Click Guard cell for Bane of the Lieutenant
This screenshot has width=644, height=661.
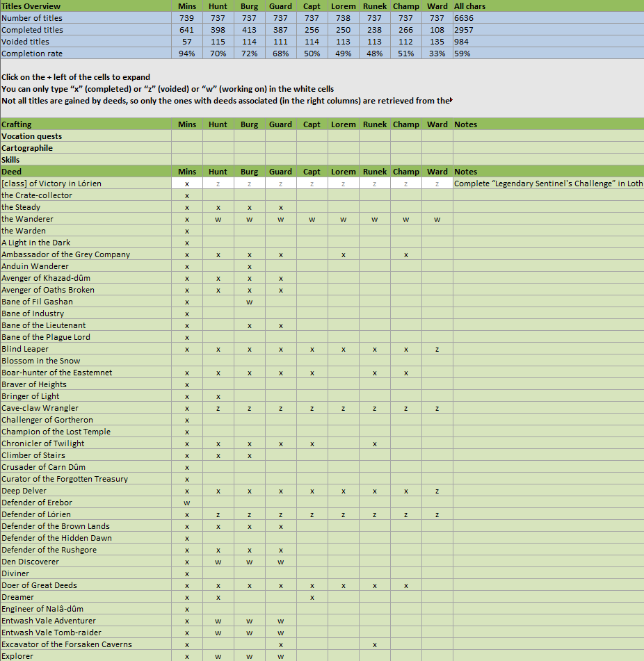[x=280, y=325]
